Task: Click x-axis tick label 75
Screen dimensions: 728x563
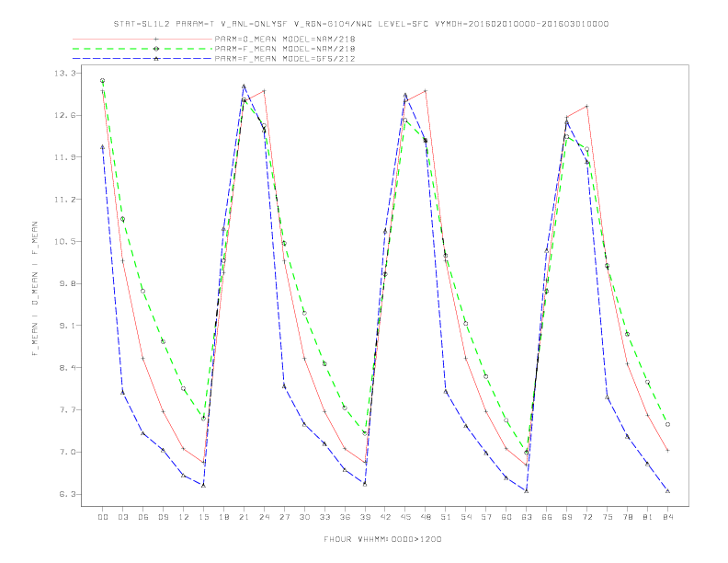Action: pyautogui.click(x=608, y=517)
